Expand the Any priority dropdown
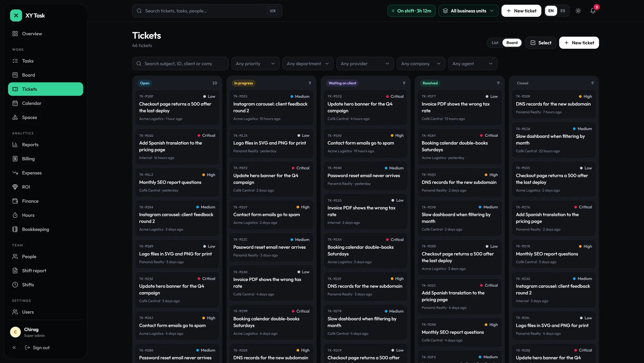The width and height of the screenshot is (644, 363). coord(255,64)
